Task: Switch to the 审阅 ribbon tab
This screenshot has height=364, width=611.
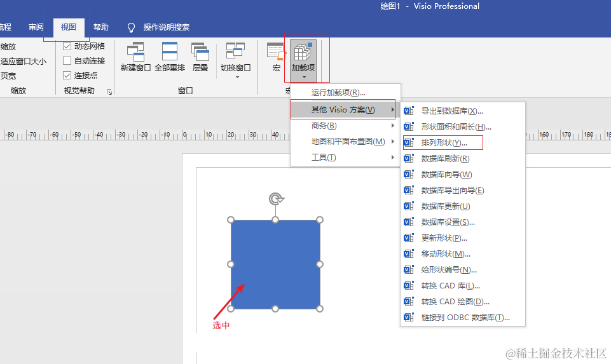Action: [36, 27]
